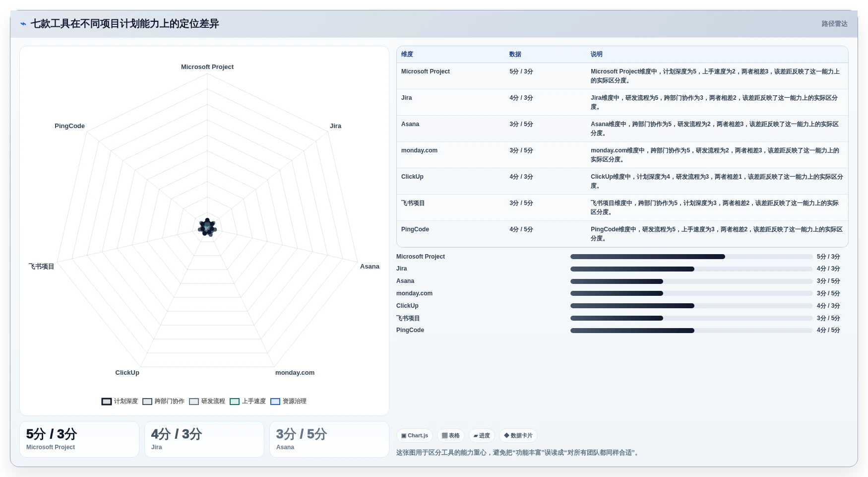Open the Jira 4分 / 3分 KPI card

point(204,439)
